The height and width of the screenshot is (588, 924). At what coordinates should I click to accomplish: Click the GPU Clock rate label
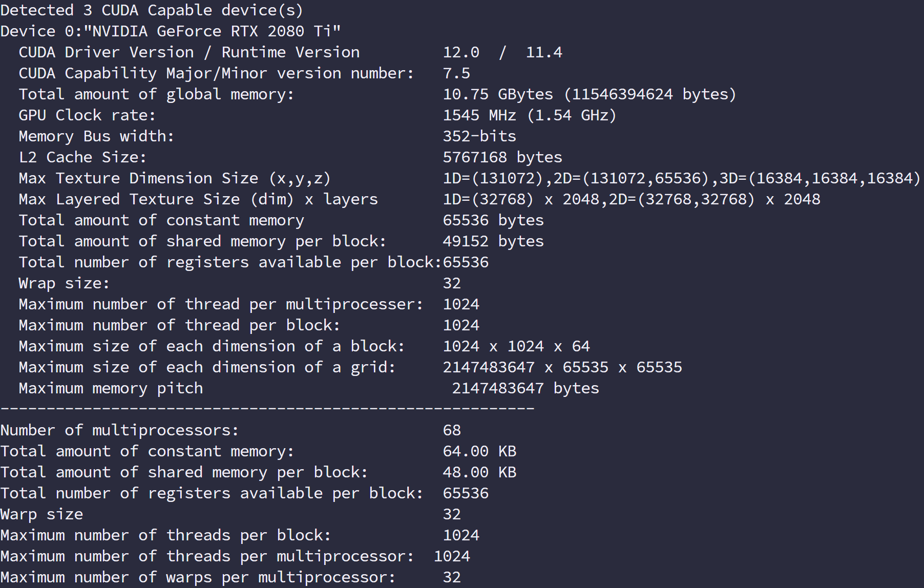(x=87, y=115)
